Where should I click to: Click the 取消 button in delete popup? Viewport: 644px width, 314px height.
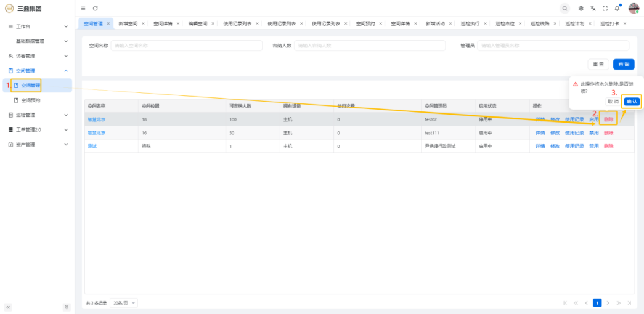click(x=613, y=101)
